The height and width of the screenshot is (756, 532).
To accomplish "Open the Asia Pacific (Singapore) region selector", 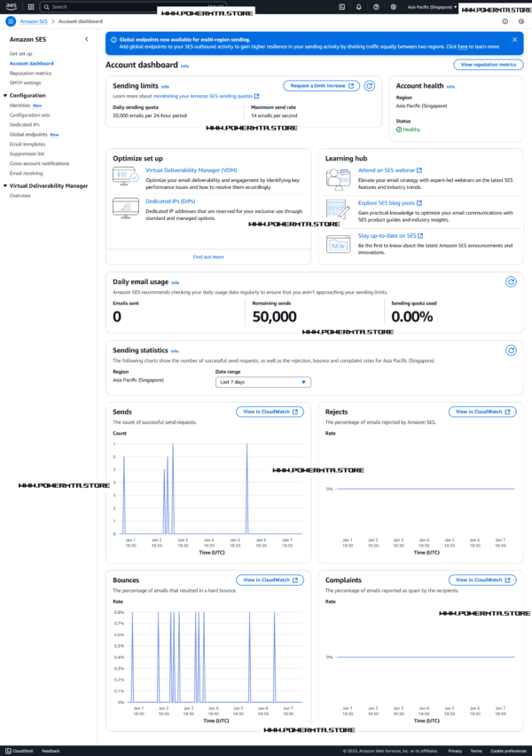I will pyautogui.click(x=432, y=7).
